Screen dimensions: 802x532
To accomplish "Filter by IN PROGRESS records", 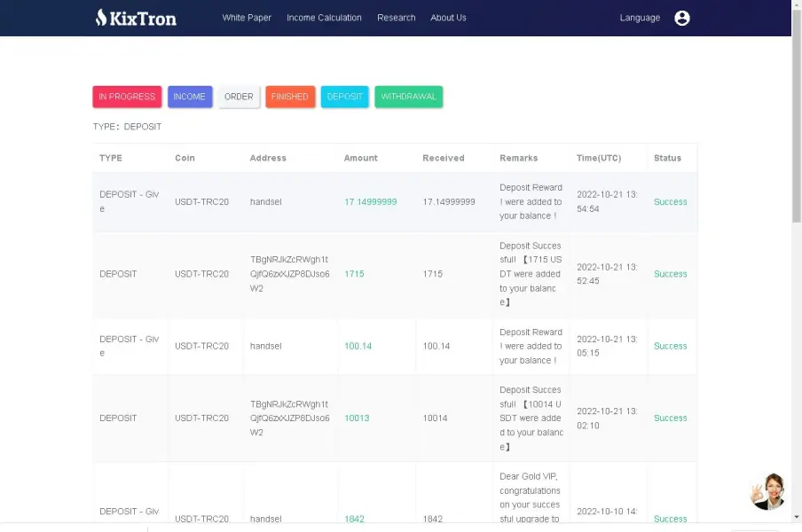I will click(127, 97).
